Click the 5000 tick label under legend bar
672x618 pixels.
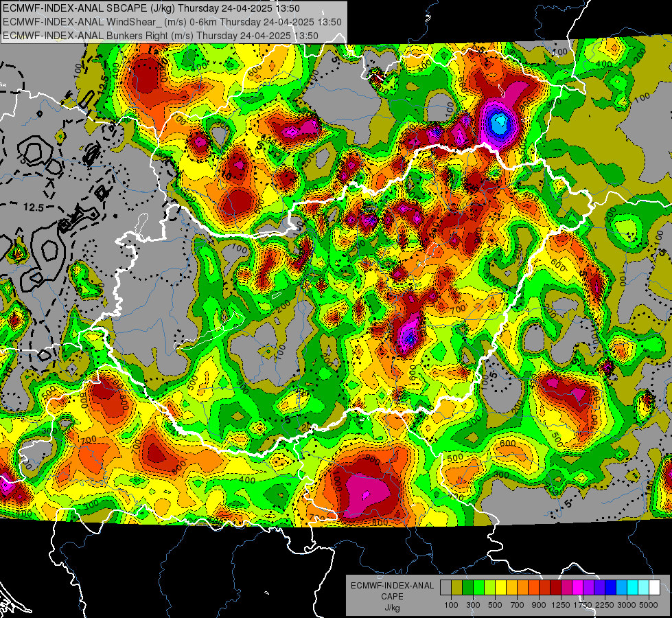pos(649,605)
